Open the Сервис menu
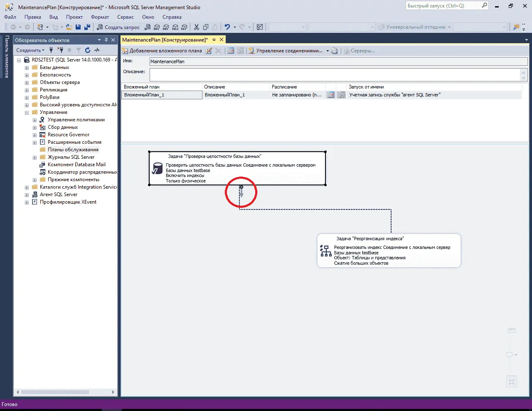Image resolution: width=532 pixels, height=411 pixels. pyautogui.click(x=125, y=17)
